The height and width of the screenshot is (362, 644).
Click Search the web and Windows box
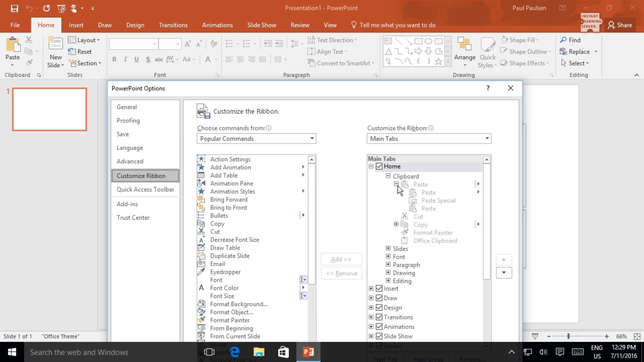point(111,352)
